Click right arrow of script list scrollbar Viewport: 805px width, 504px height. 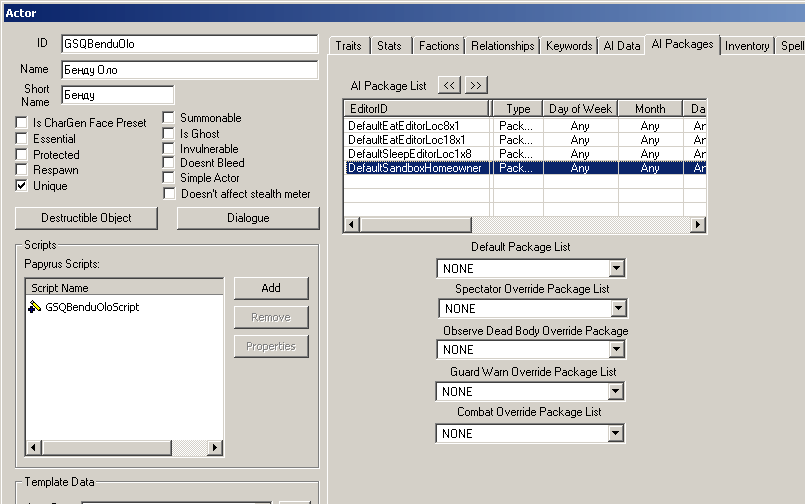click(x=215, y=448)
